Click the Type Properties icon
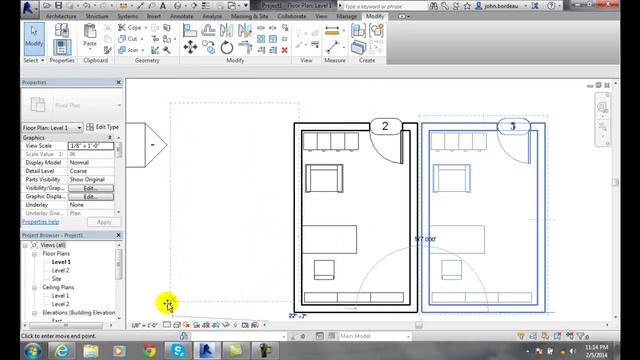 click(x=62, y=30)
